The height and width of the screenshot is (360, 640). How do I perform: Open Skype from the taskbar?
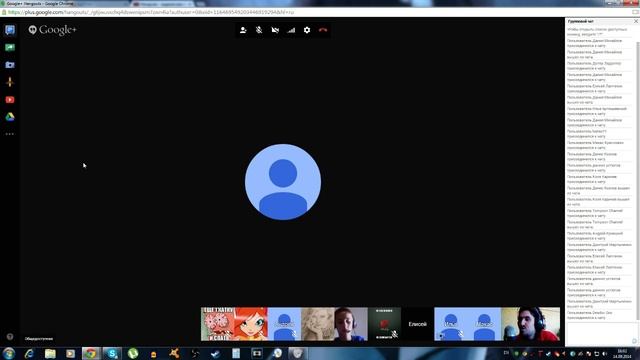point(112,353)
